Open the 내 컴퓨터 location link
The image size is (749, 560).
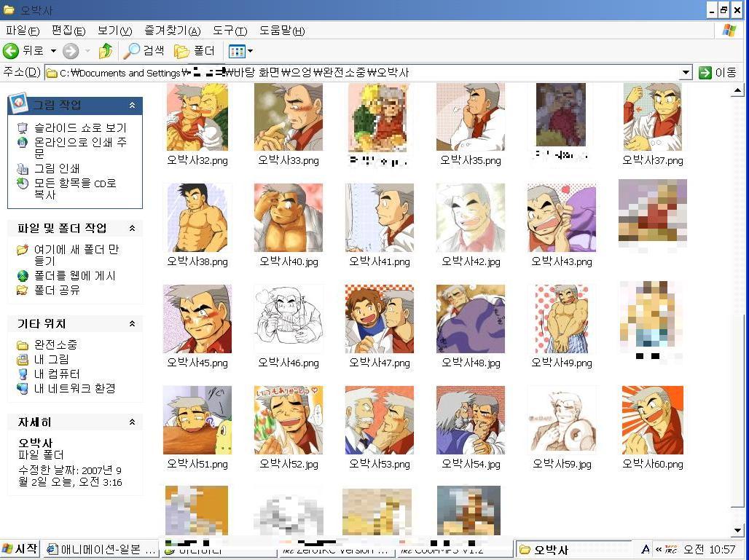click(x=57, y=374)
